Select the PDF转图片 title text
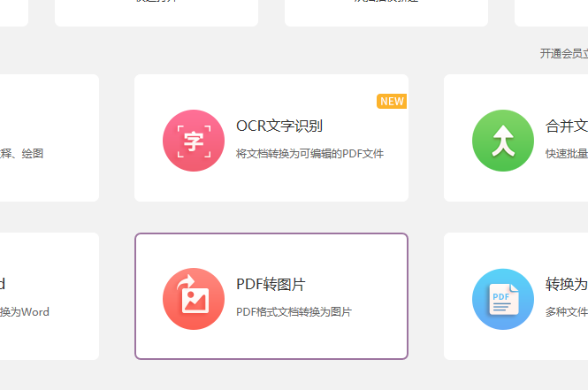The width and height of the screenshot is (588, 390). click(x=271, y=284)
